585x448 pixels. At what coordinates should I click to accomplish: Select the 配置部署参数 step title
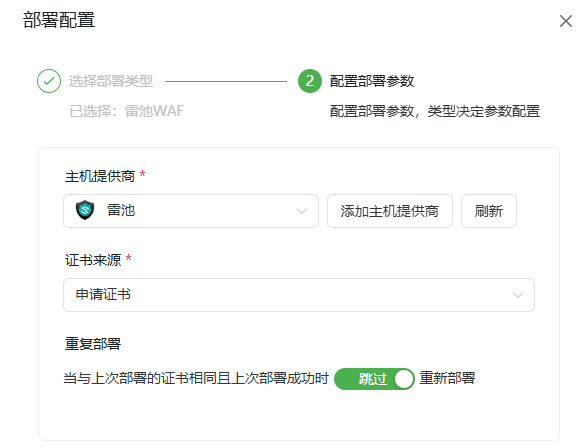(372, 81)
